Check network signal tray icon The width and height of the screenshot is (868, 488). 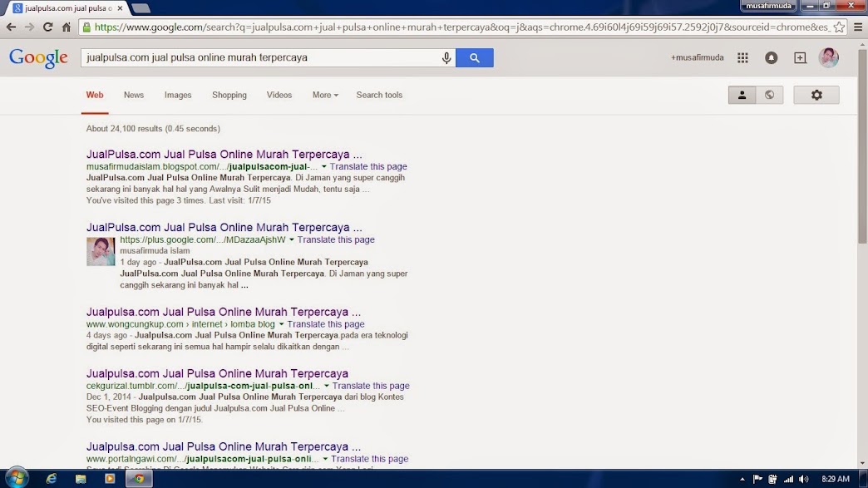pos(788,479)
